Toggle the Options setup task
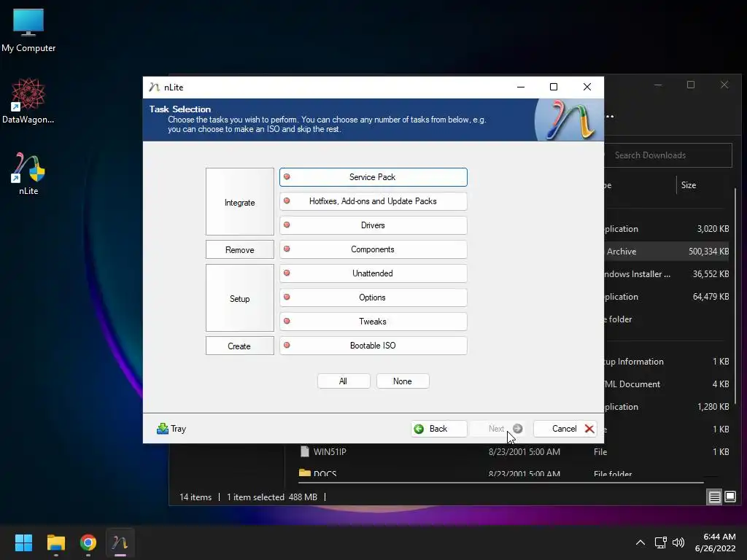 point(373,297)
